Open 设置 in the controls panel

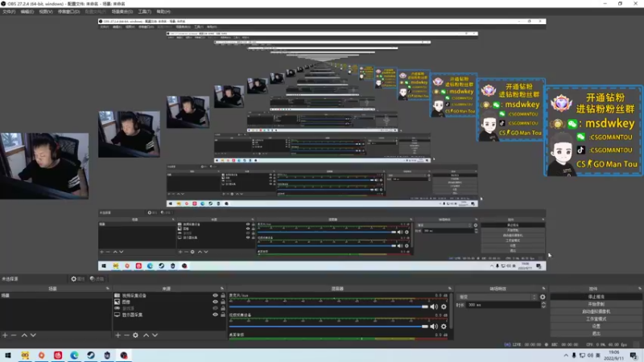point(596,327)
